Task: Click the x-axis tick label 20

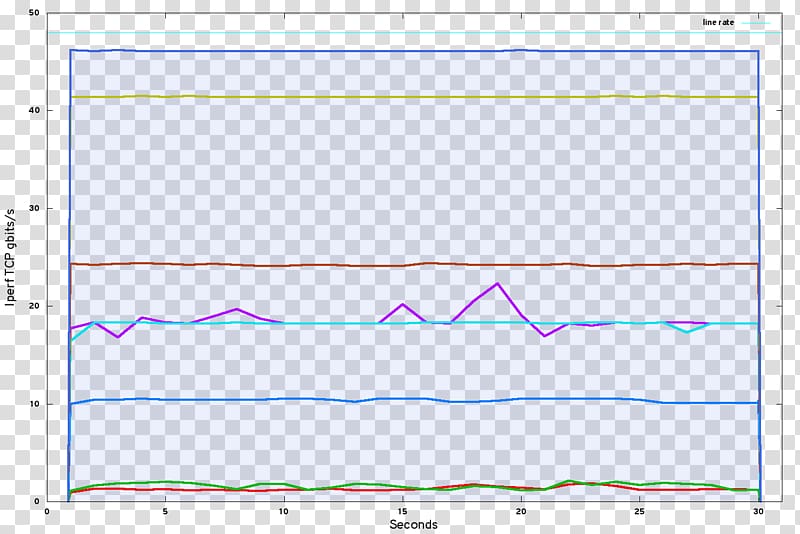Action: coord(521,511)
